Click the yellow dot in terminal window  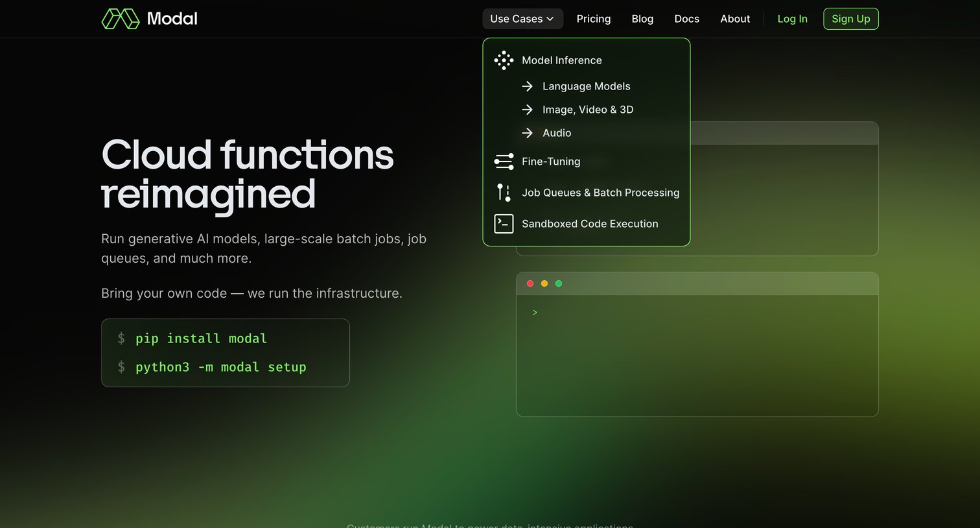(544, 283)
